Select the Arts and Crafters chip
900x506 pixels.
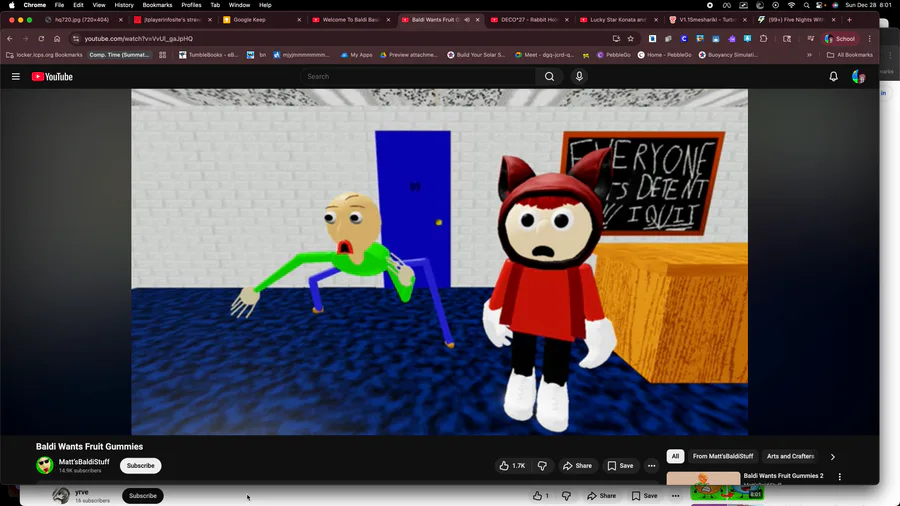coord(790,456)
